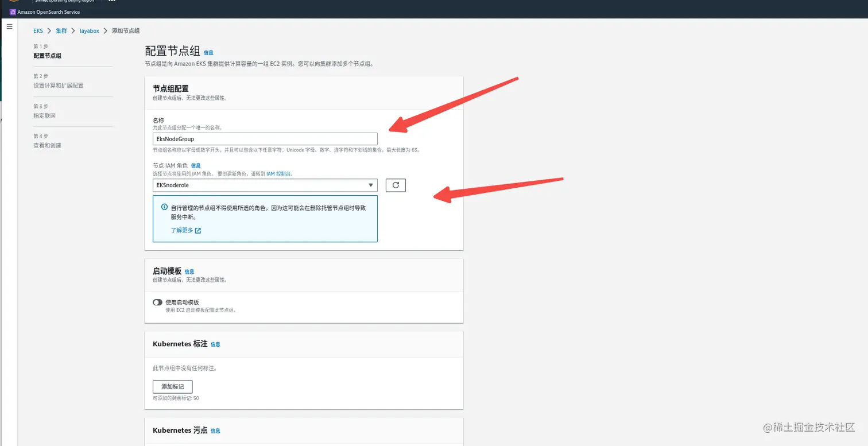Click the 了解更多 link
Screen dimensions: 868x446
(x=181, y=230)
